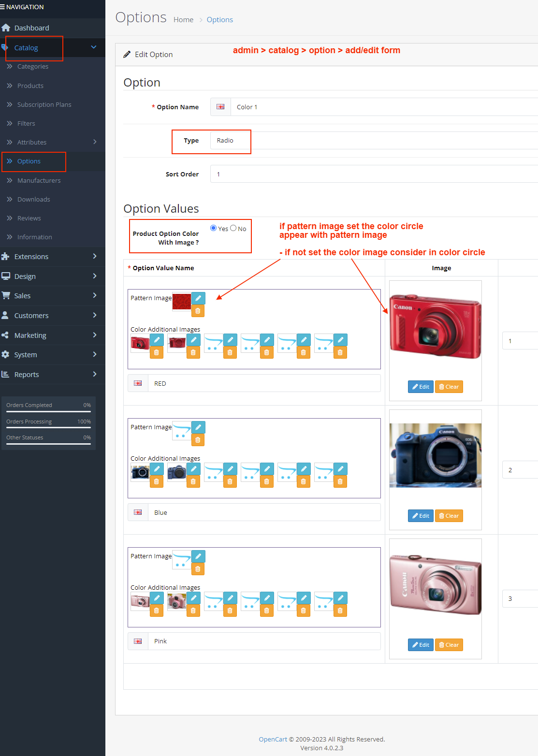Click the pencil icon beside RED pattern image
This screenshot has height=756, width=538.
click(x=198, y=298)
